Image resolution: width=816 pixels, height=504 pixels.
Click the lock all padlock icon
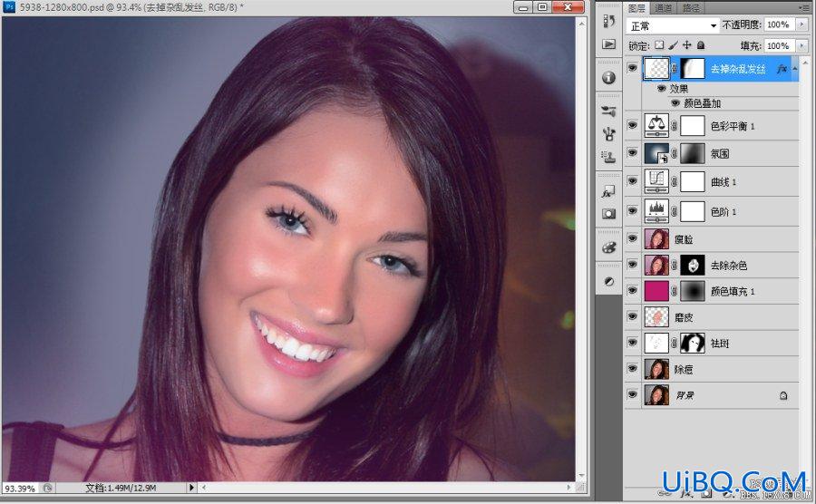701,45
